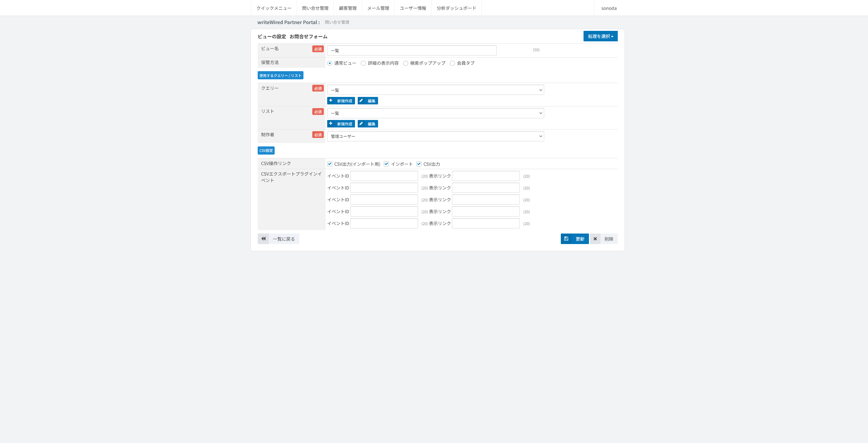Viewport: 868px width, 443px height.
Task: Go to メール管理 in the top menu
Action: pos(378,8)
